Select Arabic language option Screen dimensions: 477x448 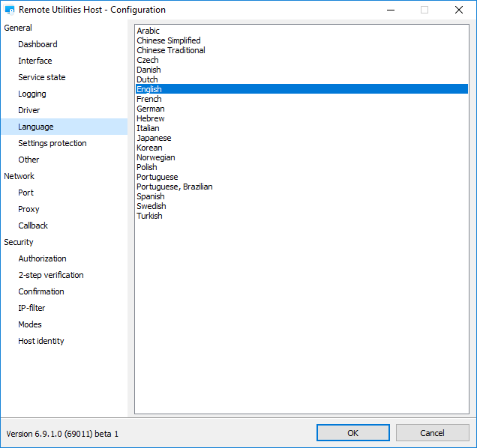pyautogui.click(x=148, y=31)
